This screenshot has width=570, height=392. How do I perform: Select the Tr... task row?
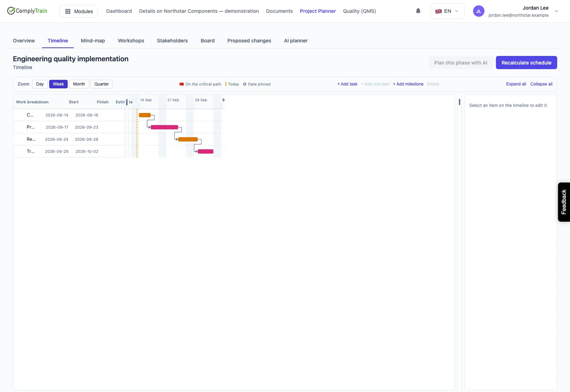69,151
